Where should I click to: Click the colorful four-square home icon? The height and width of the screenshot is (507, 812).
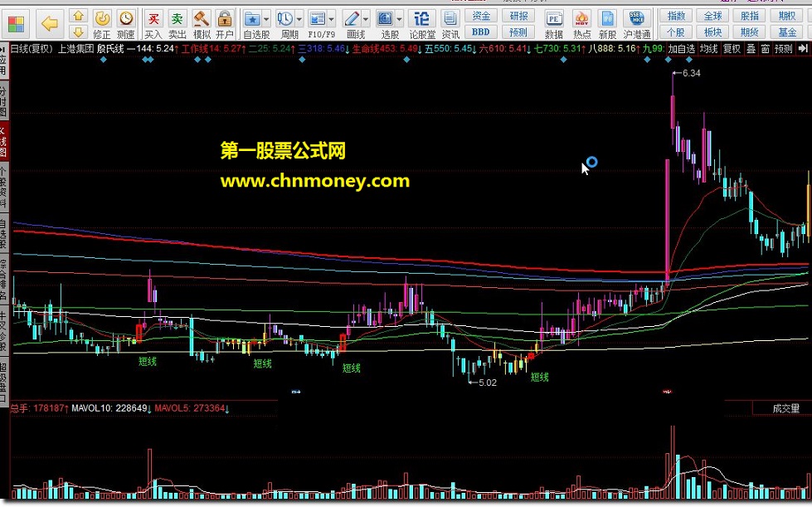click(16, 24)
